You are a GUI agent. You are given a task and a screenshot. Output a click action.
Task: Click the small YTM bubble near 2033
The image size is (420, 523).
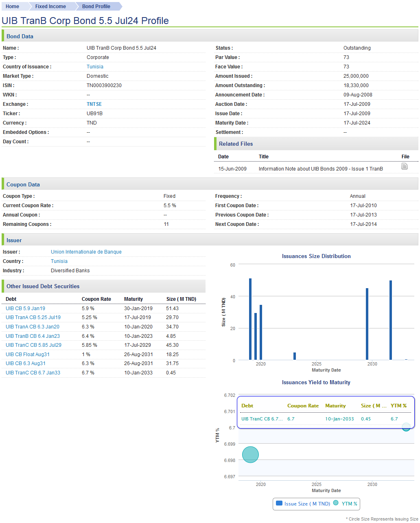[x=406, y=427]
